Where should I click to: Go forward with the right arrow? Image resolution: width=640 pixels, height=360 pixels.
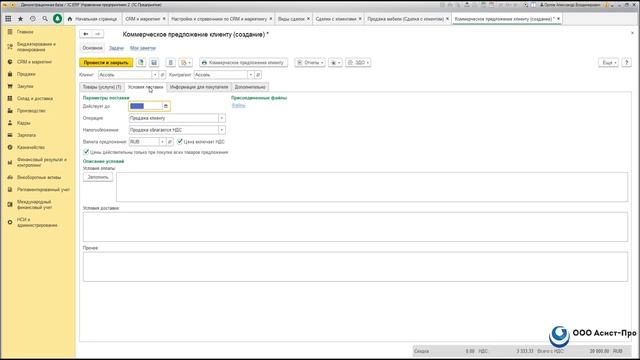pyautogui.click(x=98, y=34)
